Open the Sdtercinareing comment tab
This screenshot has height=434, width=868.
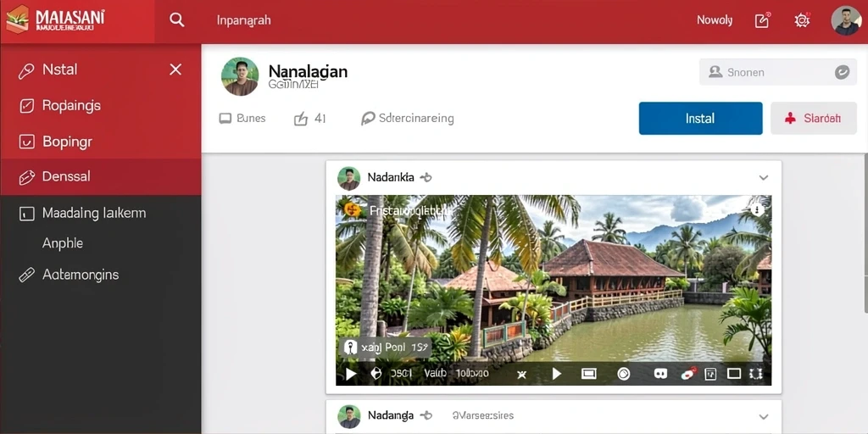click(x=408, y=118)
